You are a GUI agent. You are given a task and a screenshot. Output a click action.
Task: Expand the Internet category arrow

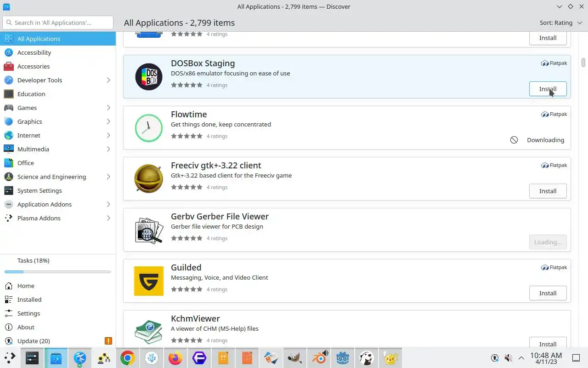click(x=108, y=135)
